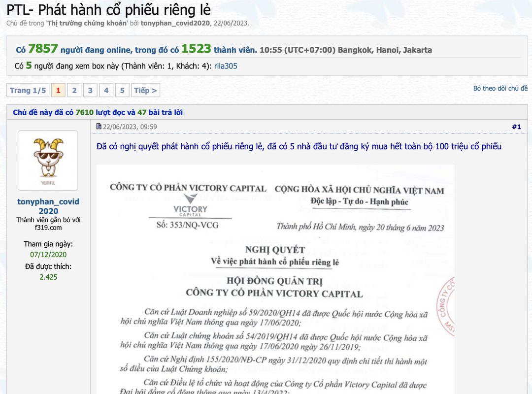Screen dimensions: 532x394
Task: Open post permalink #1
Action: (x=516, y=127)
